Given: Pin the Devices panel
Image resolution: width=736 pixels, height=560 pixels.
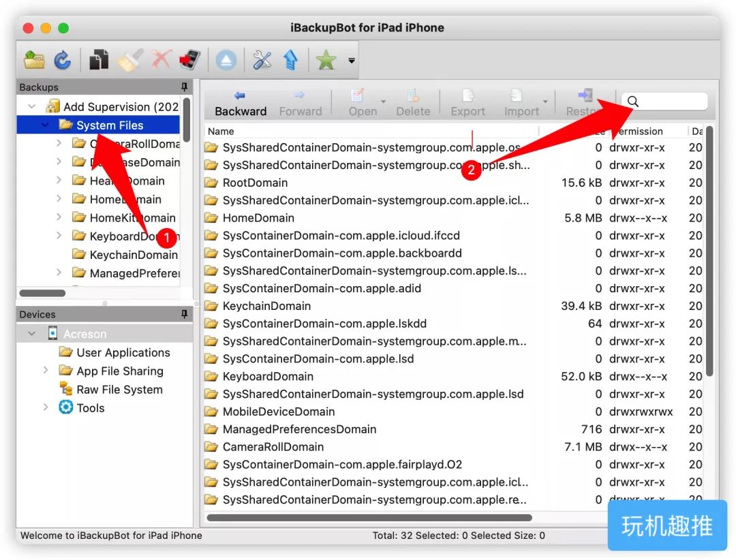Looking at the screenshot, I should pos(185,314).
